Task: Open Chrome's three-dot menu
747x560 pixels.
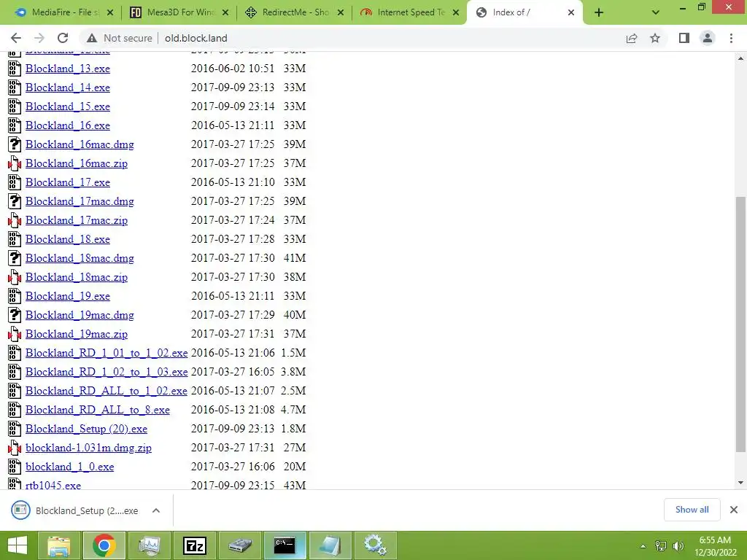Action: [731, 38]
